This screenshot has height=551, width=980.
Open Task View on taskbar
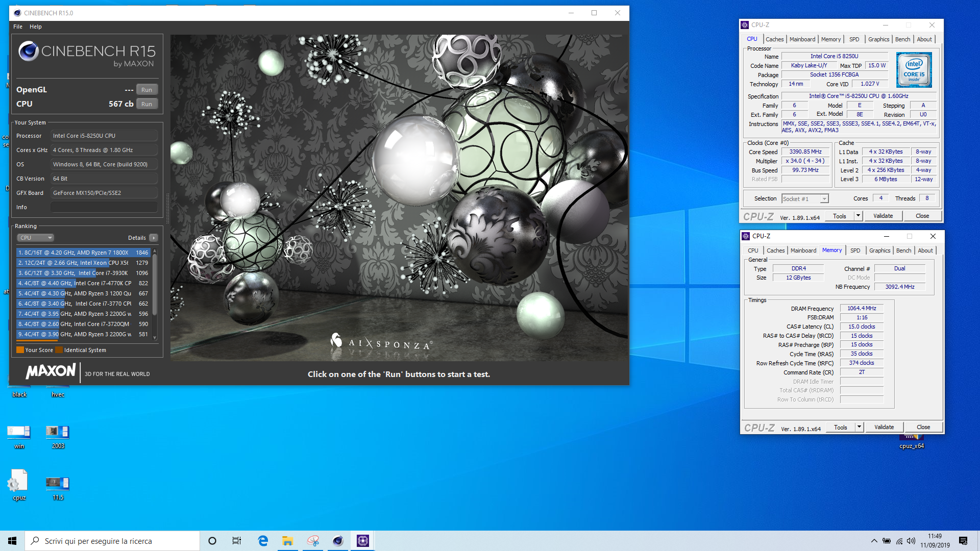(x=237, y=541)
